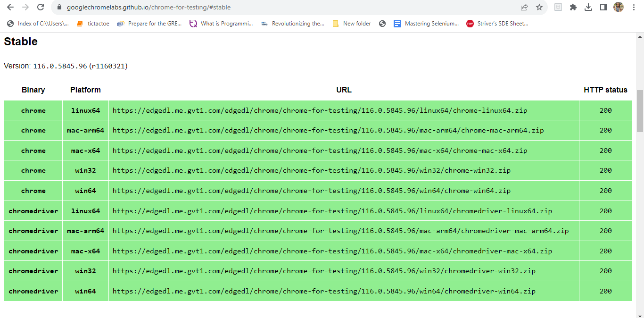Click the greyed extension icon beside puzzle
Image resolution: width=644 pixels, height=318 pixels.
pos(558,7)
